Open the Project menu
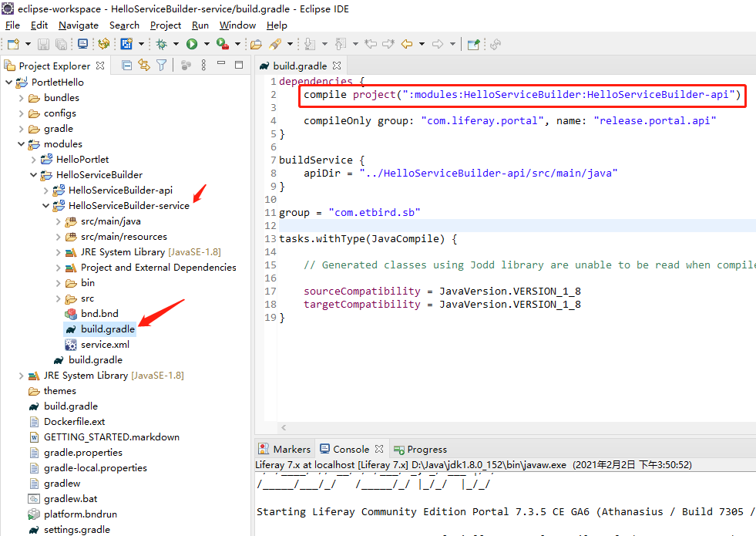 166,25
